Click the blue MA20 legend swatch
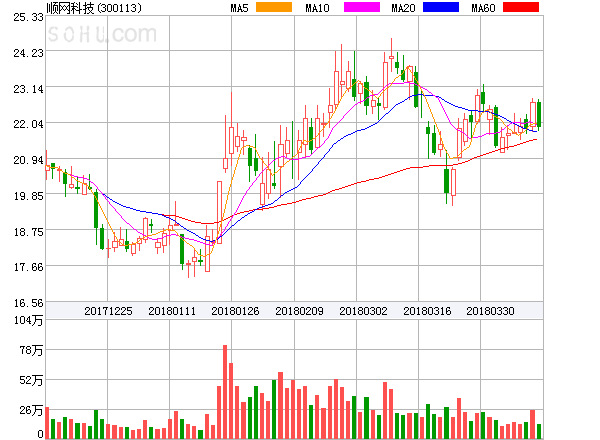Viewport: 600px width, 440px height. (x=441, y=7)
